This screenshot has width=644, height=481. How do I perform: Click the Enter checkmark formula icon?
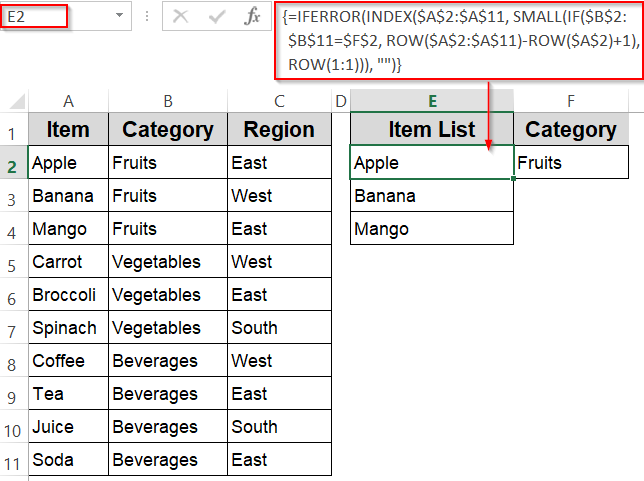pyautogui.click(x=216, y=16)
